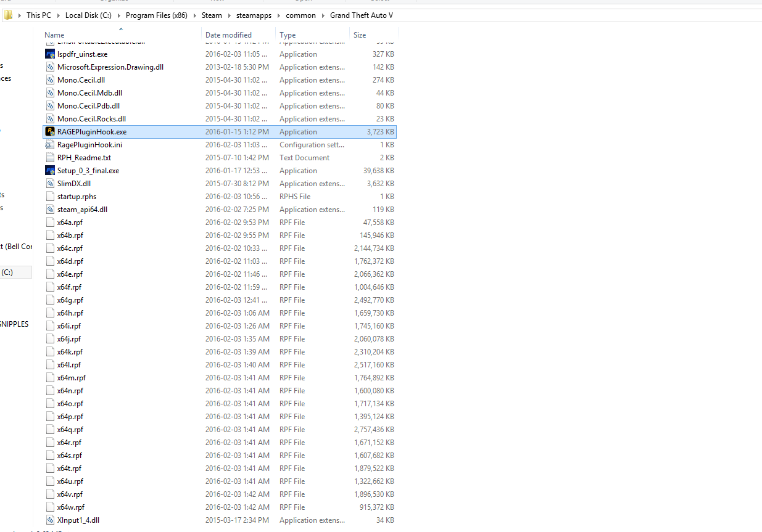The height and width of the screenshot is (532, 762).
Task: Select the file named x64r.rpf
Action: tap(70, 443)
